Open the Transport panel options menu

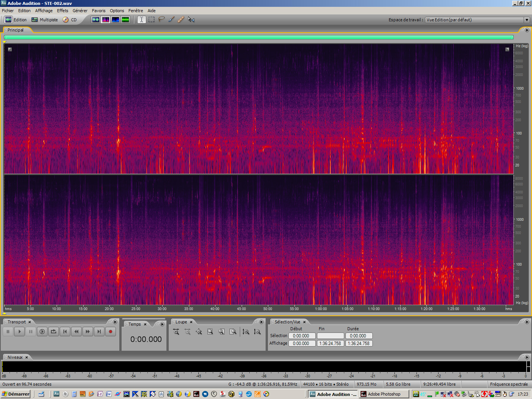click(x=115, y=322)
